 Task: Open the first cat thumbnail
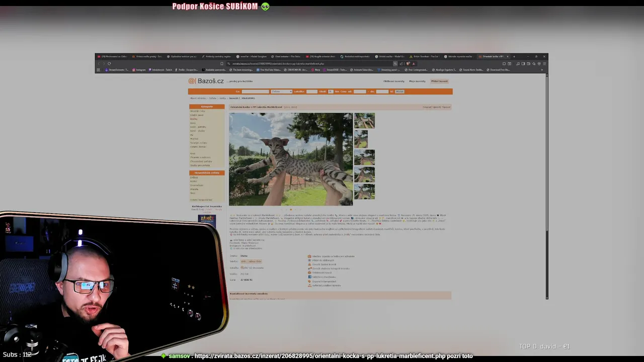(364, 121)
